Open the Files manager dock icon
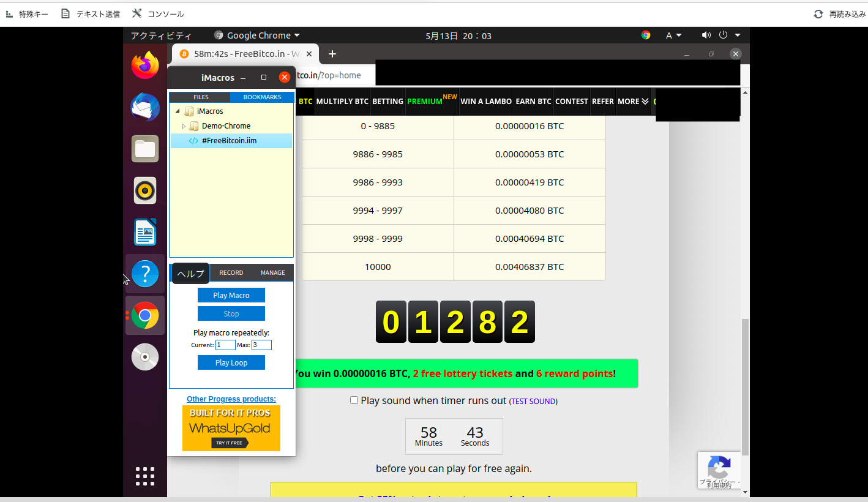 tap(145, 149)
